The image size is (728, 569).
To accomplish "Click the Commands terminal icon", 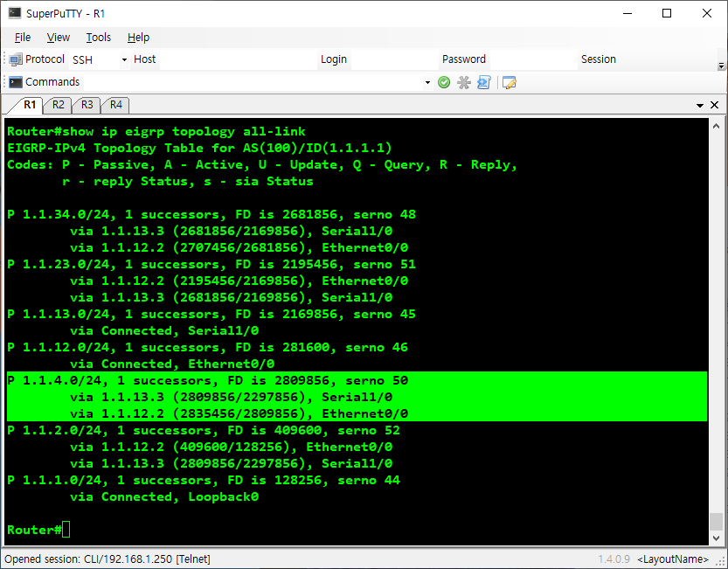I will [16, 82].
